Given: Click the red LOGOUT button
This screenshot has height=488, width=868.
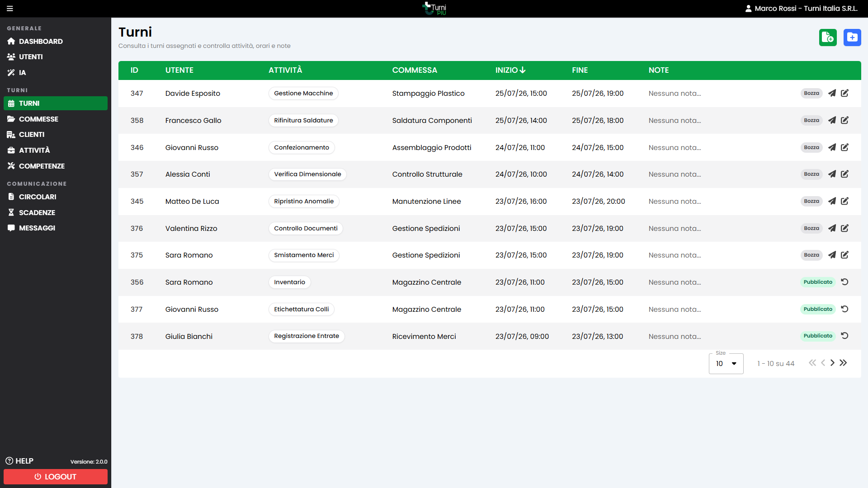Looking at the screenshot, I should [x=56, y=477].
